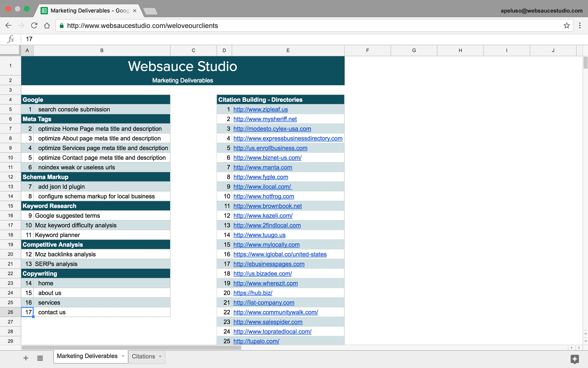Open a new browser tab
This screenshot has width=588, height=368.
tap(151, 11)
